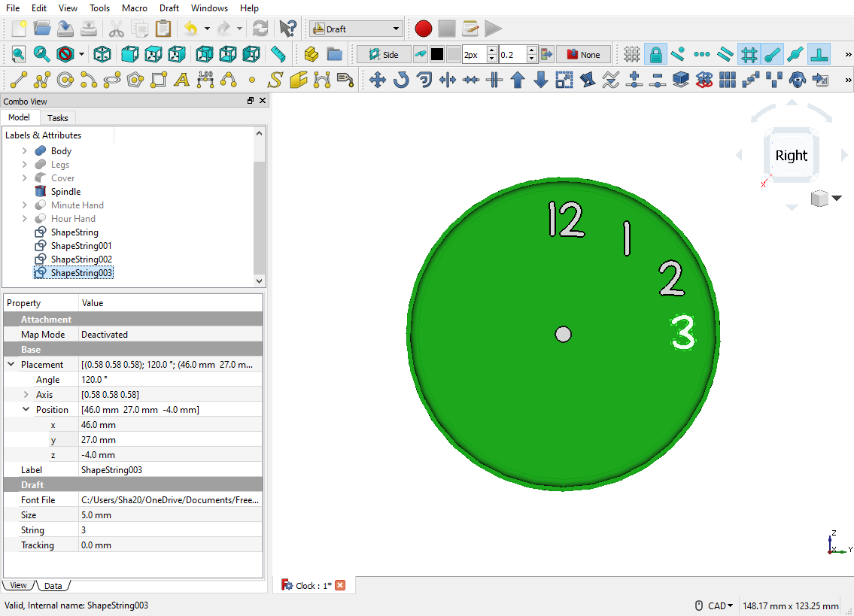Image resolution: width=854 pixels, height=616 pixels.
Task: Toggle construction mode
Action: coord(421,54)
